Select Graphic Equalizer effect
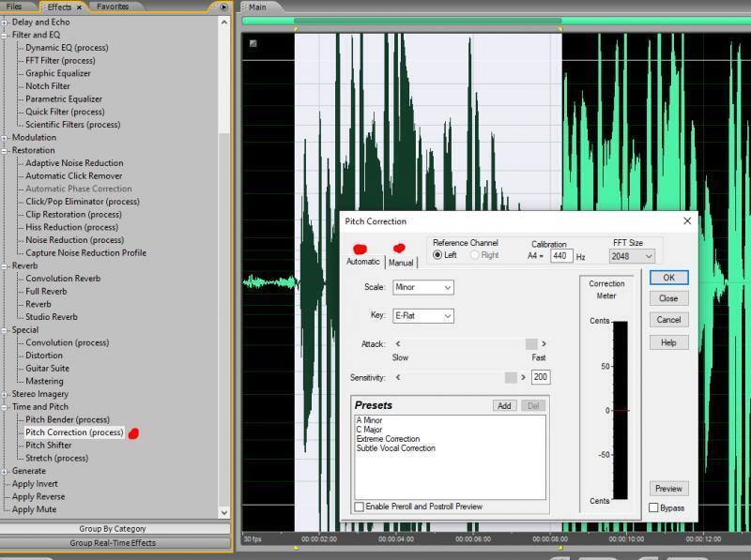Viewport: 751px width, 560px height. coord(58,73)
